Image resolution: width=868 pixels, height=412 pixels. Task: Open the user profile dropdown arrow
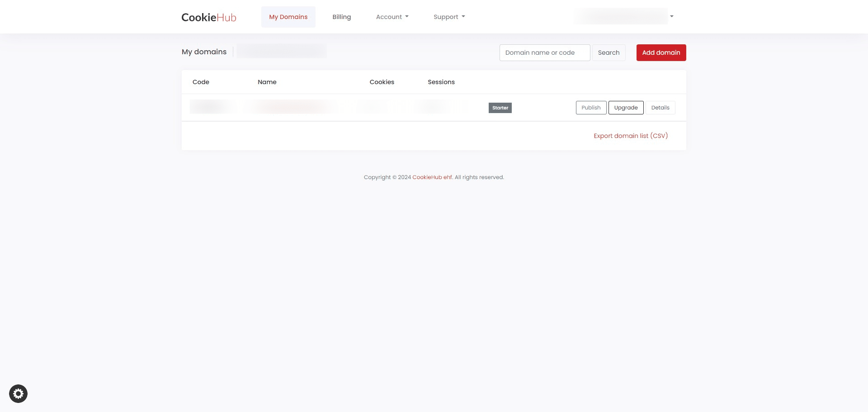coord(672,16)
